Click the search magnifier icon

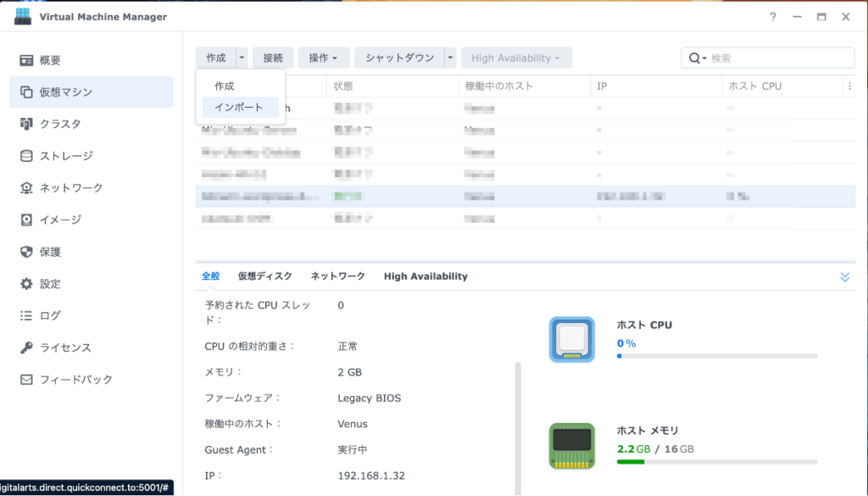[694, 59]
